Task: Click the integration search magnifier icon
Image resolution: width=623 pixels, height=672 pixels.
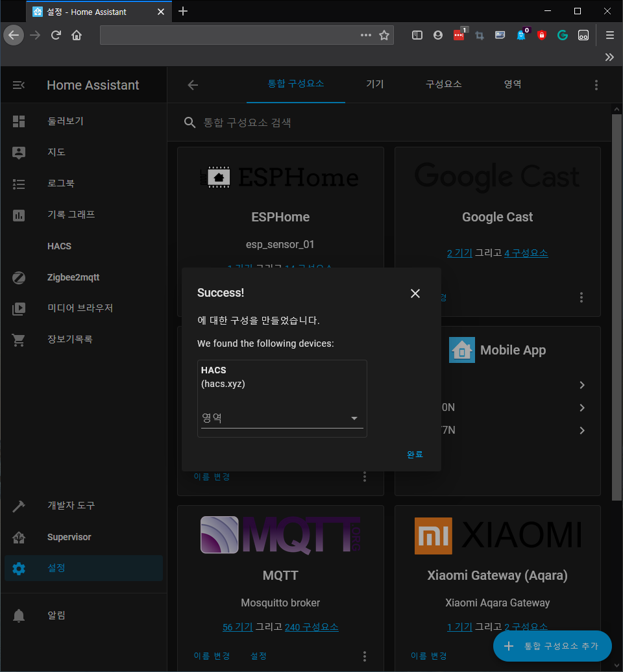Action: tap(189, 123)
